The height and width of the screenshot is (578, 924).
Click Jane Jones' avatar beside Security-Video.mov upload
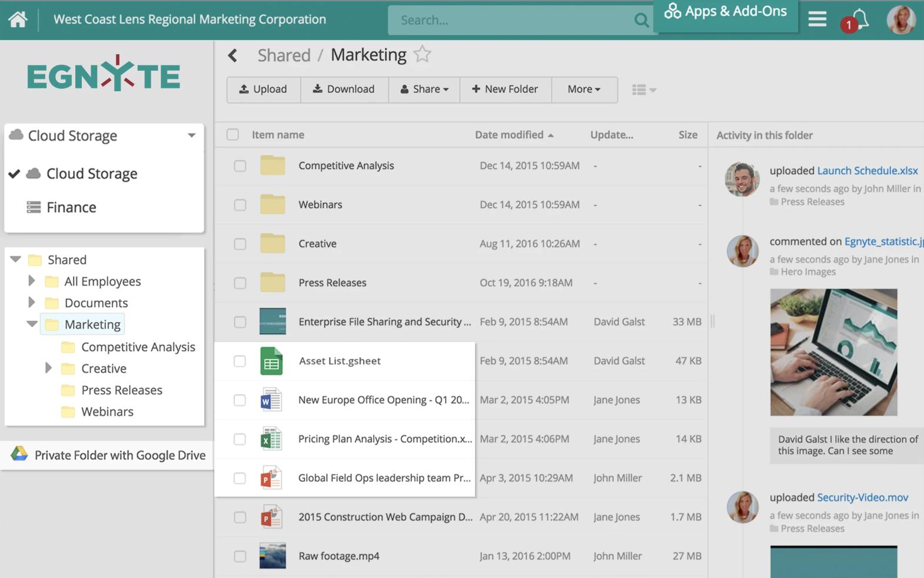[742, 507]
